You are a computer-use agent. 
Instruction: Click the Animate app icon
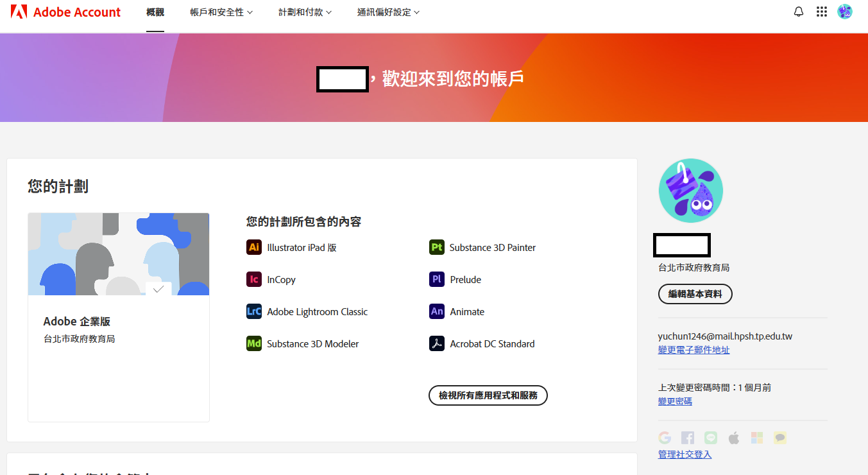pyautogui.click(x=437, y=311)
